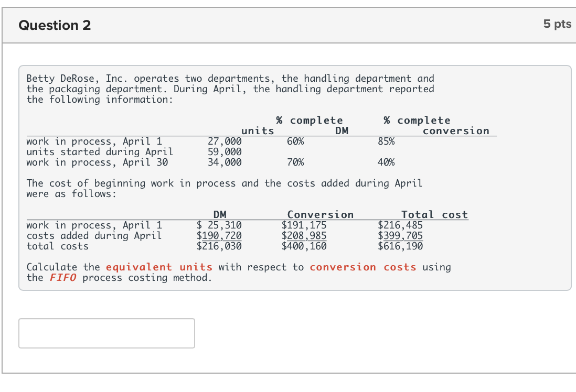The width and height of the screenshot is (576, 392).
Task: Click the "DM" cost table header
Action: (220, 214)
